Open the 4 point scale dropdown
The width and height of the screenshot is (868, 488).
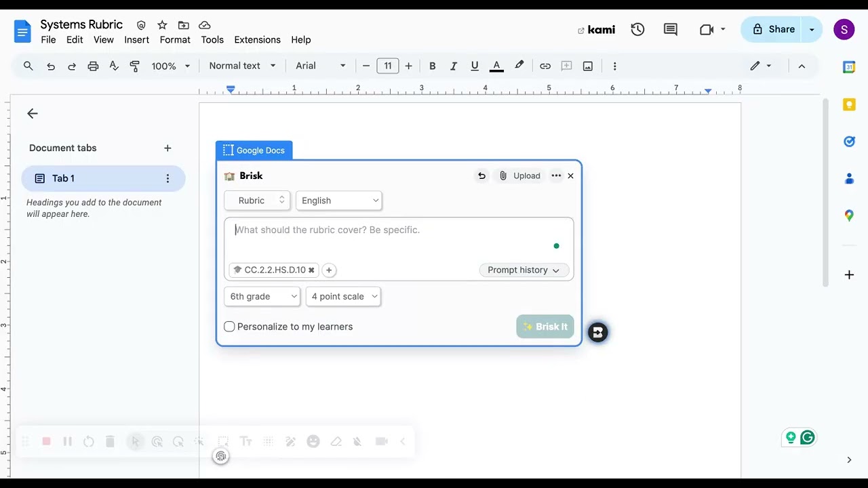tap(343, 296)
